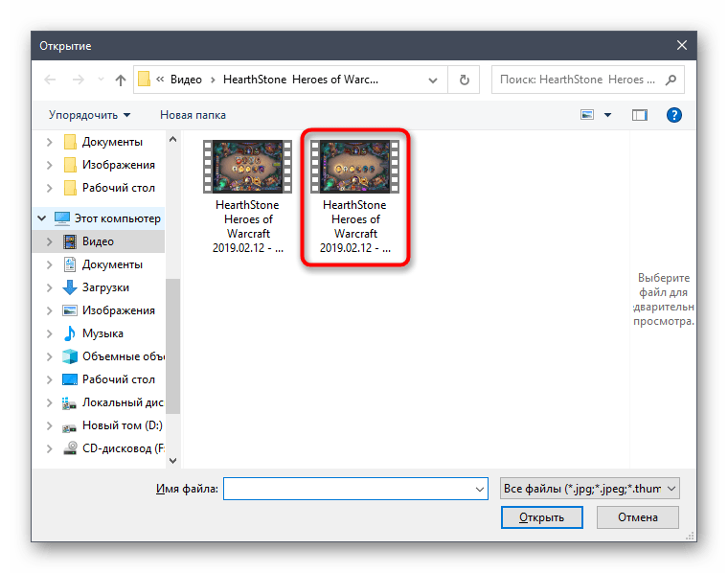Select Видео under Этот компьютер
728x573 pixels.
pyautogui.click(x=89, y=241)
